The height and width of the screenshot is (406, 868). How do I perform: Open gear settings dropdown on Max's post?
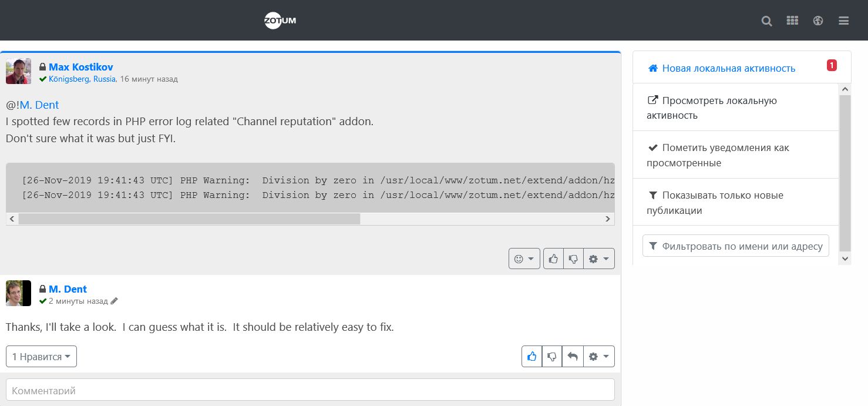tap(599, 259)
